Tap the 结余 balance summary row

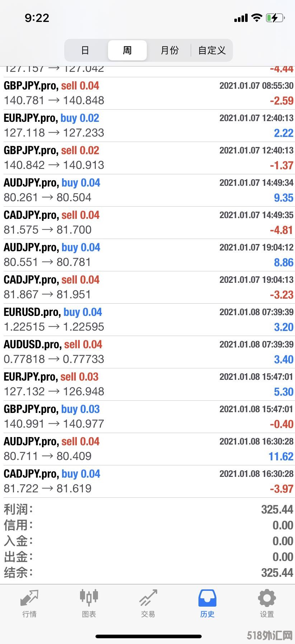147,572
